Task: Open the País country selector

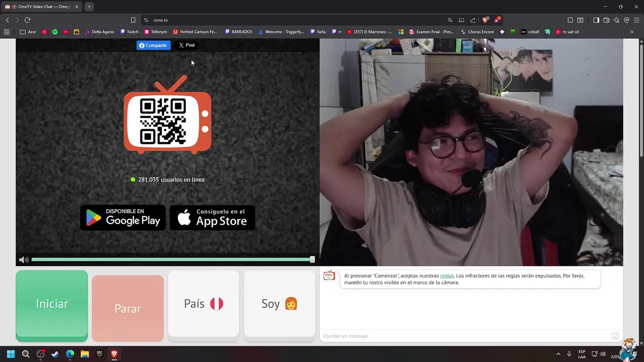Action: pos(203,304)
